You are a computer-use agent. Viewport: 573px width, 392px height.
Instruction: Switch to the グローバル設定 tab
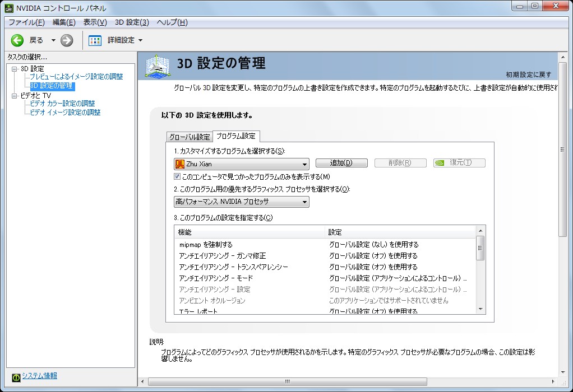[x=190, y=137]
